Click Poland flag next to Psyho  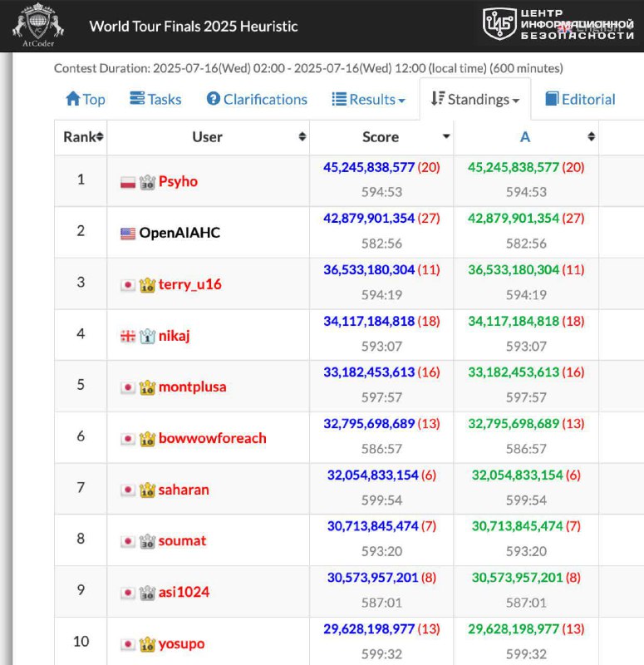128,182
